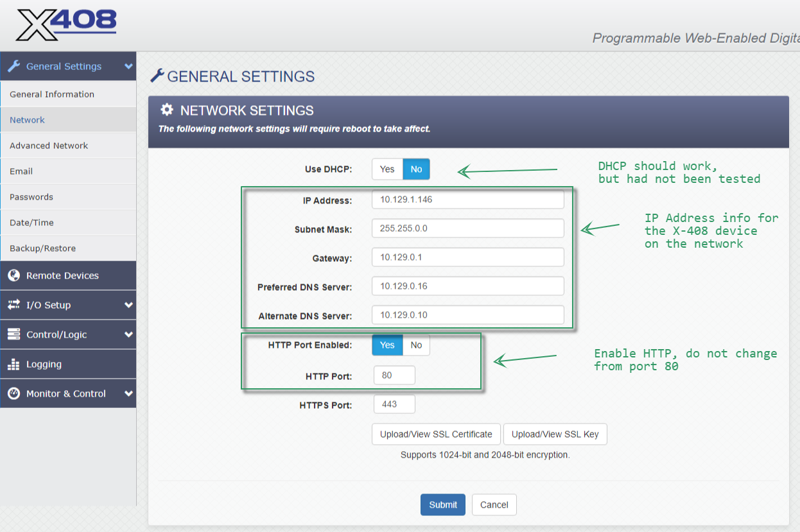Click the HTTPS Port input field
Screen dimensions: 800x532
pyautogui.click(x=394, y=404)
